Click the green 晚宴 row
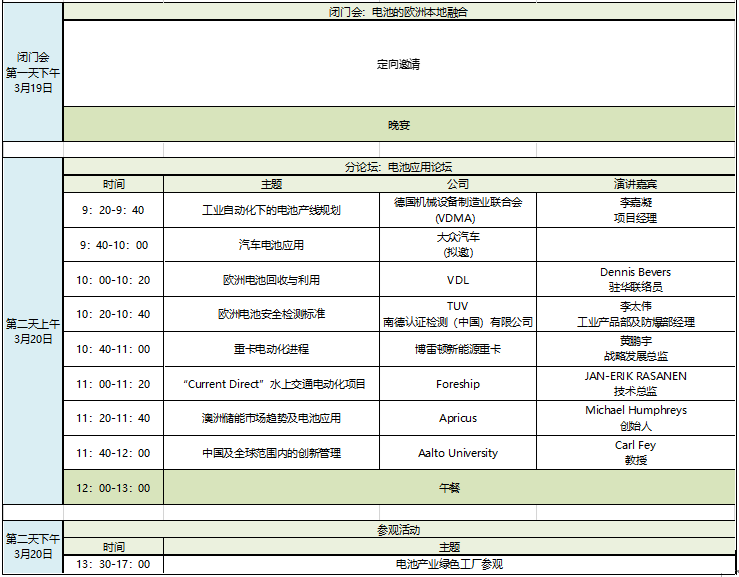The height and width of the screenshot is (577, 739). [x=398, y=125]
